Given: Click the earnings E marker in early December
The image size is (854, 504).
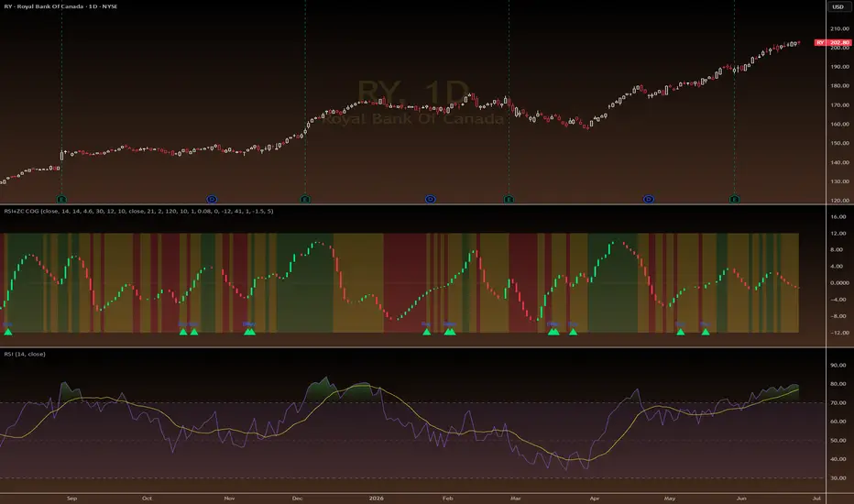Looking at the screenshot, I should pyautogui.click(x=305, y=200).
